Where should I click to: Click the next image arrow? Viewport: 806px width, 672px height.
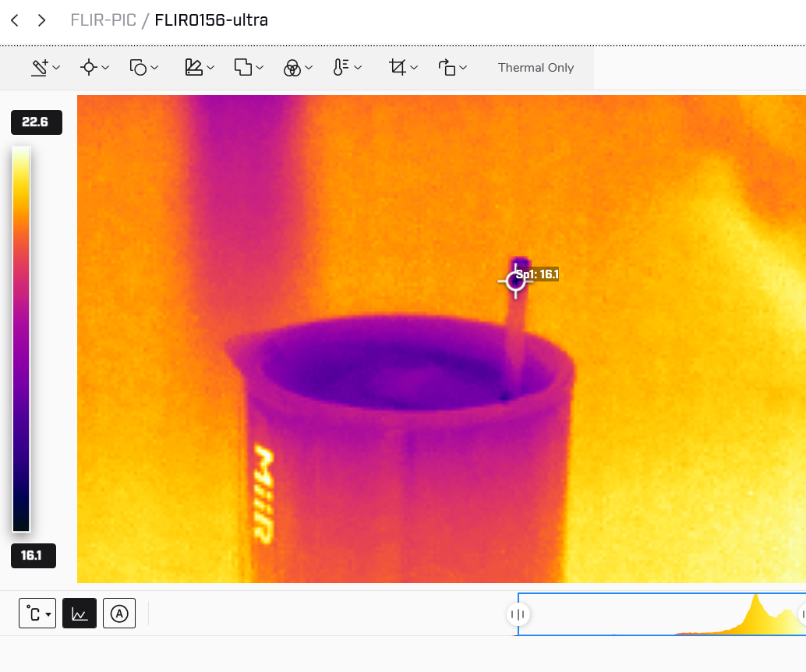pos(41,20)
